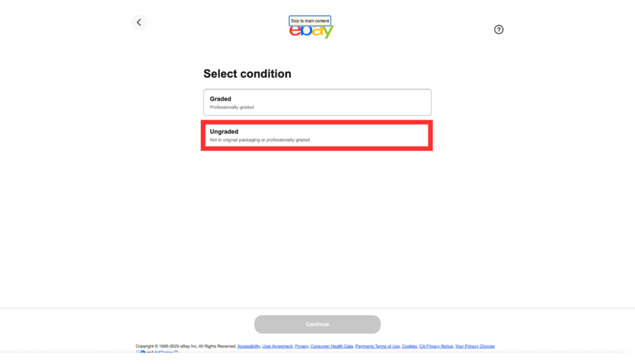The height and width of the screenshot is (364, 635).
Task: Open the Accessibility footer link
Action: 249,346
